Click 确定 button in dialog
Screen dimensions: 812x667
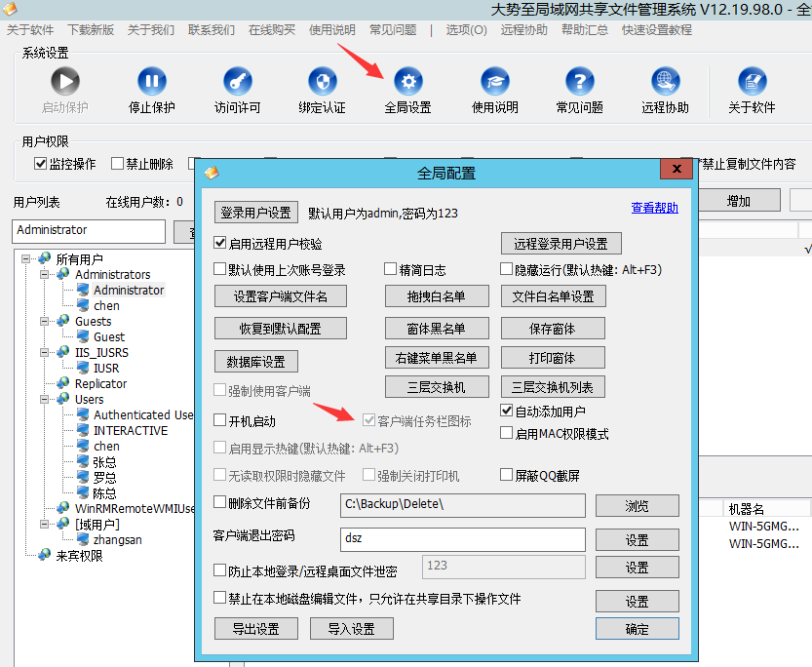click(637, 629)
